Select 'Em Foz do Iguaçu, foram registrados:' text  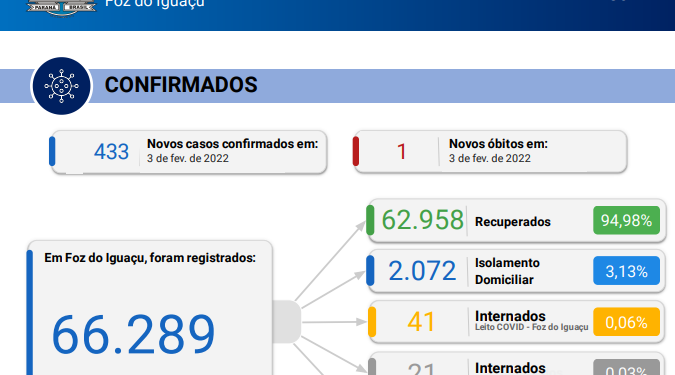click(x=150, y=258)
